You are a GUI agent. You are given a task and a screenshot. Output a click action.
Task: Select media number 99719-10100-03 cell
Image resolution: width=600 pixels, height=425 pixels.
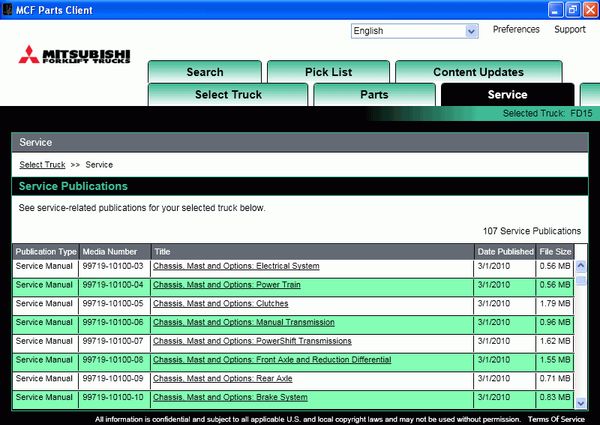coord(115,269)
